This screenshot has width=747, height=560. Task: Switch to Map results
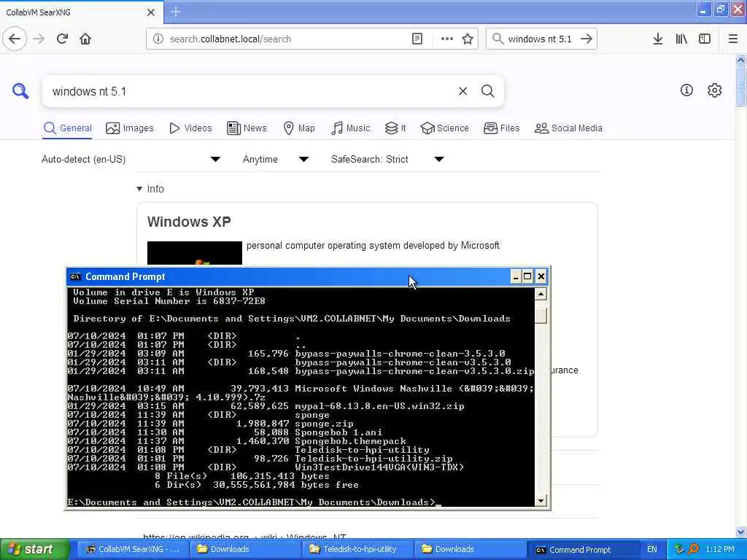coord(299,128)
